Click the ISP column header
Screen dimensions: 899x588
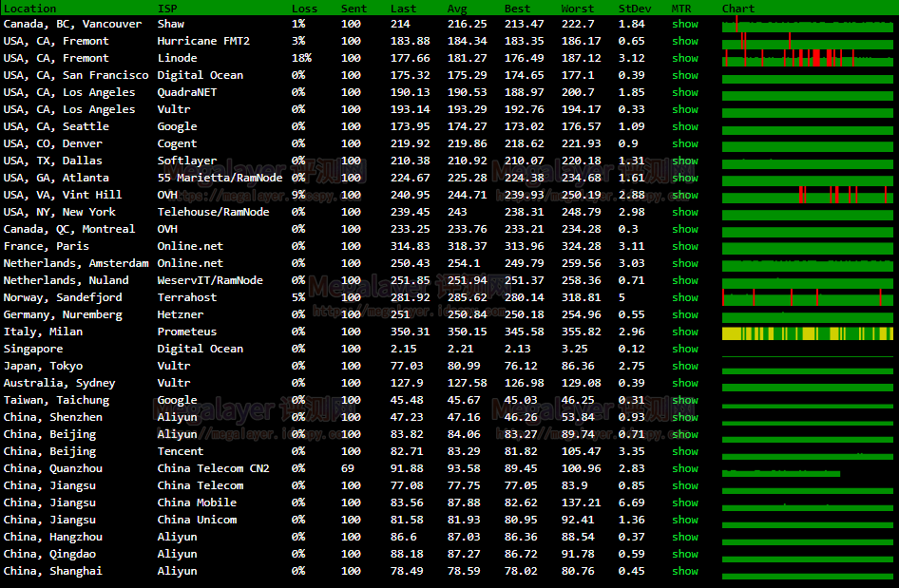167,9
